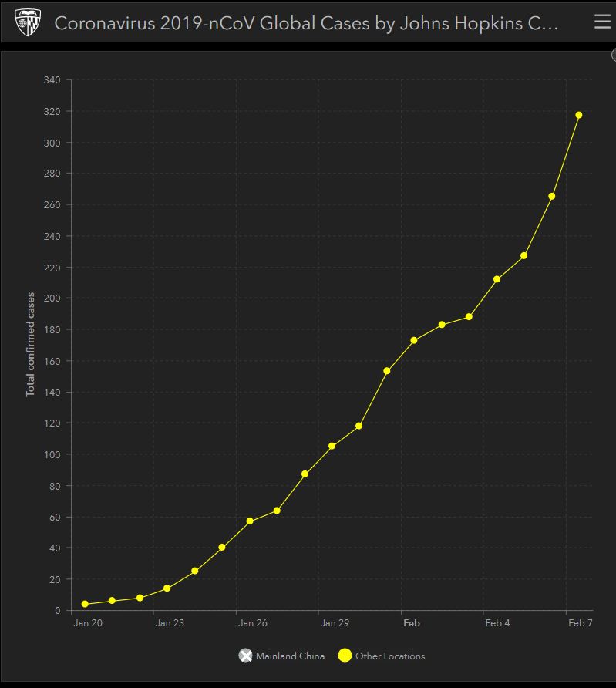Image resolution: width=616 pixels, height=688 pixels.
Task: Click the partially visible chart corner button
Action: [x=613, y=56]
